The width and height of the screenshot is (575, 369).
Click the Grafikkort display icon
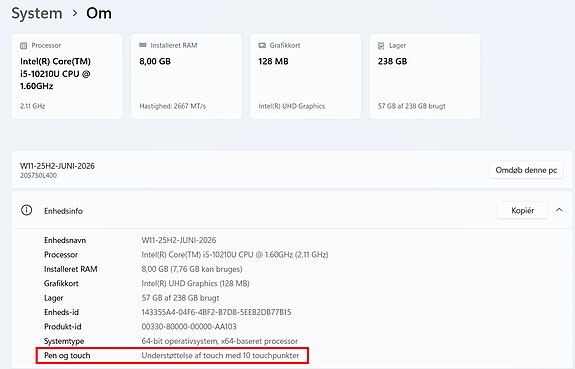262,45
